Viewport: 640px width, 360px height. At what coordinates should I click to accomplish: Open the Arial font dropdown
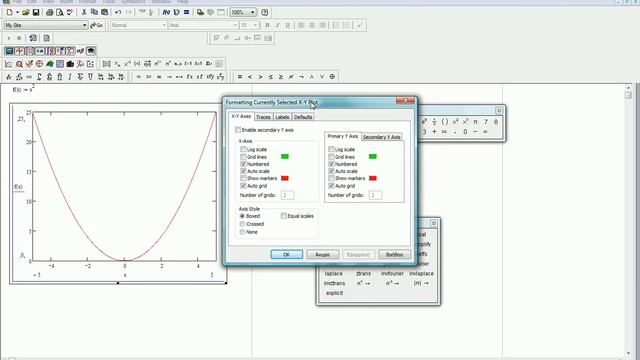coord(235,25)
